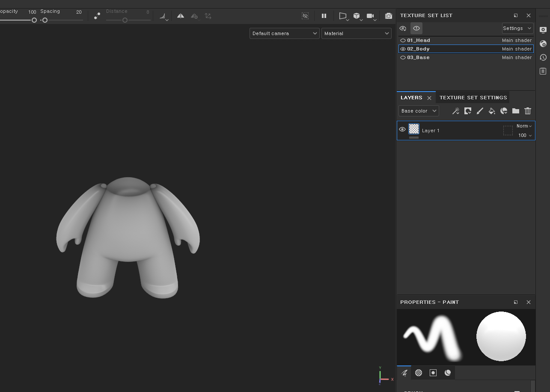
Task: Open Layer 1 blending mode Norm dropdown
Action: coord(524,126)
